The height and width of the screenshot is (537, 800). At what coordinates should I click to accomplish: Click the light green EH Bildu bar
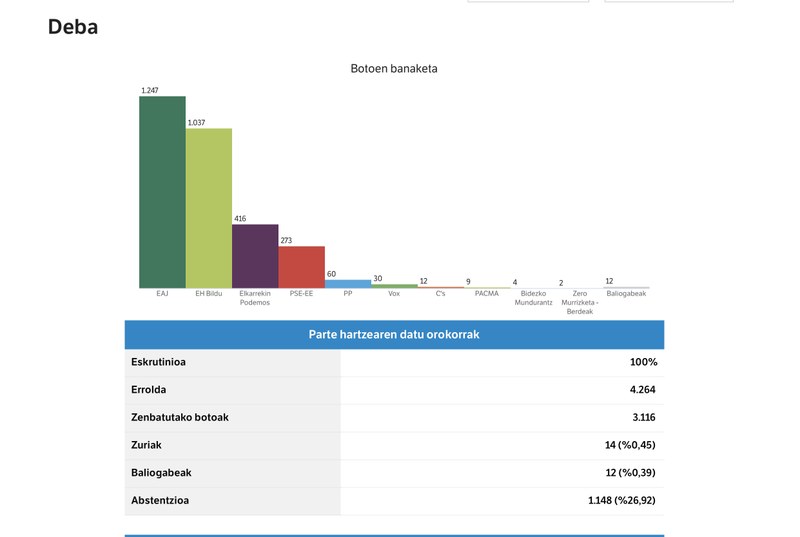coord(208,208)
